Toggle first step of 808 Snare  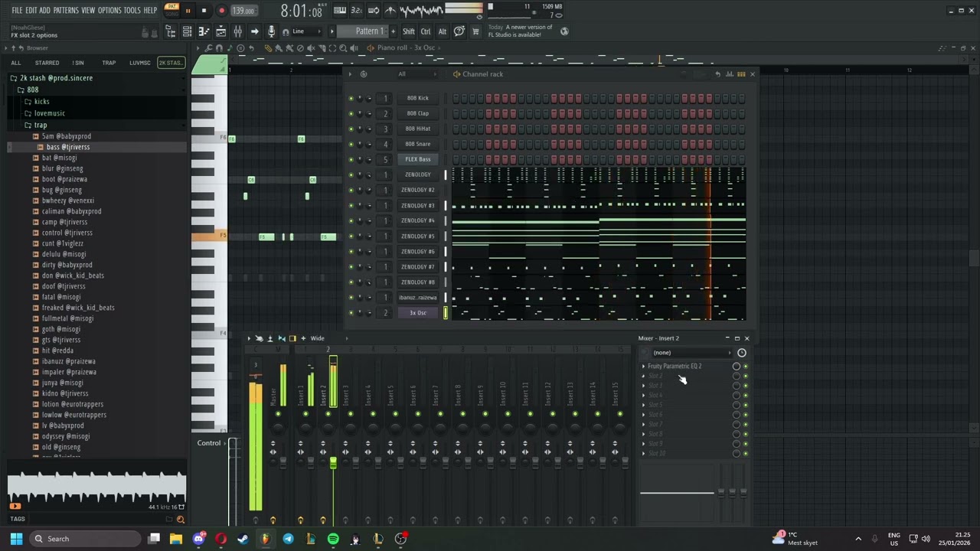456,144
